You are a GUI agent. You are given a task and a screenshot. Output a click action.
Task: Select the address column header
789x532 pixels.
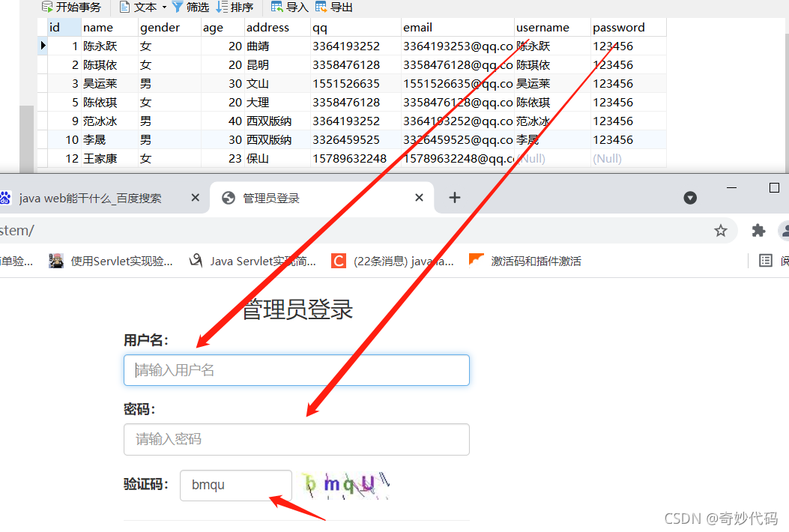pyautogui.click(x=277, y=27)
